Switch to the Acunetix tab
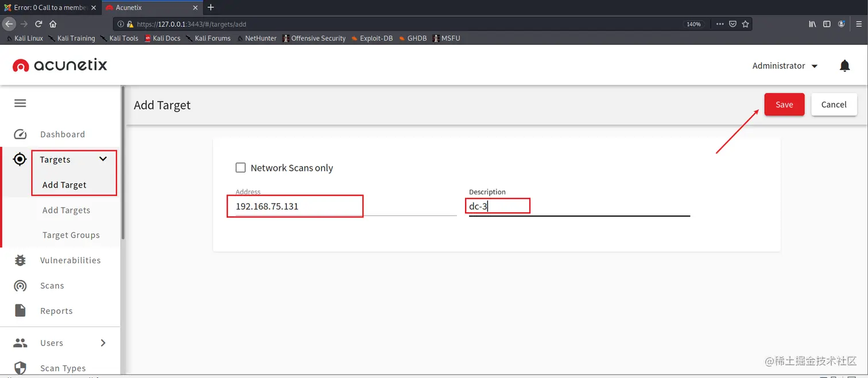Screen dimensions: 868x378 click(x=152, y=7)
